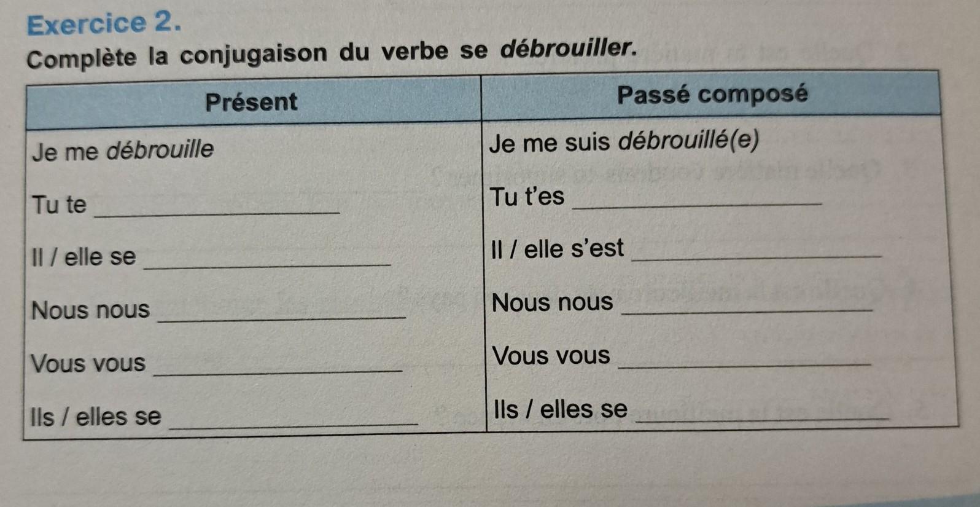This screenshot has width=980, height=507.
Task: Click the example 'Je me débrouille'
Action: coord(123,149)
